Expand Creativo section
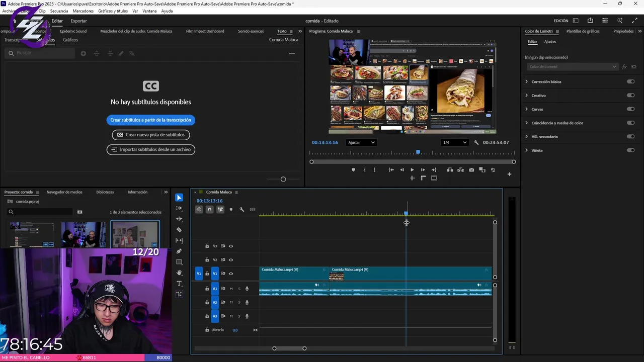The height and width of the screenshot is (362, 644). pyautogui.click(x=527, y=96)
